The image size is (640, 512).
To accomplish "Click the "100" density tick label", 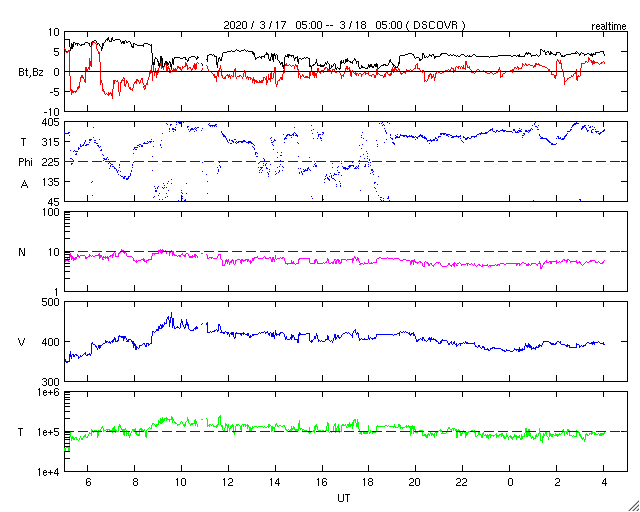I will [52, 212].
